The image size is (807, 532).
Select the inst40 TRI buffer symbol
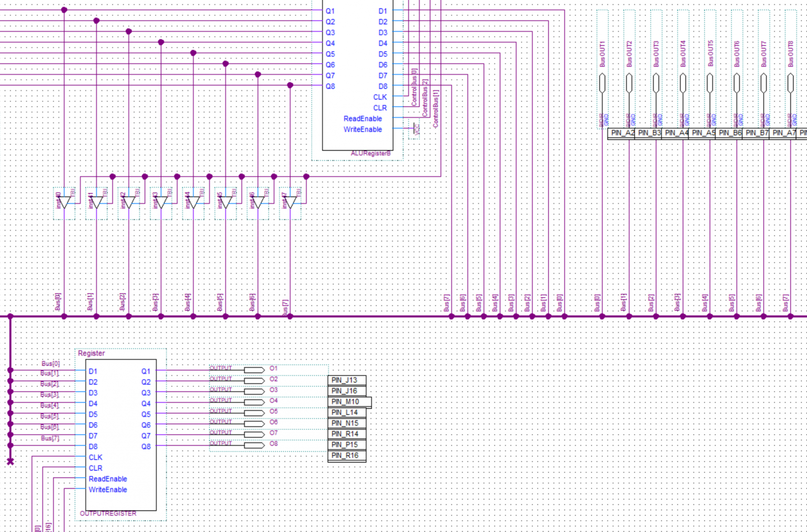(64, 202)
